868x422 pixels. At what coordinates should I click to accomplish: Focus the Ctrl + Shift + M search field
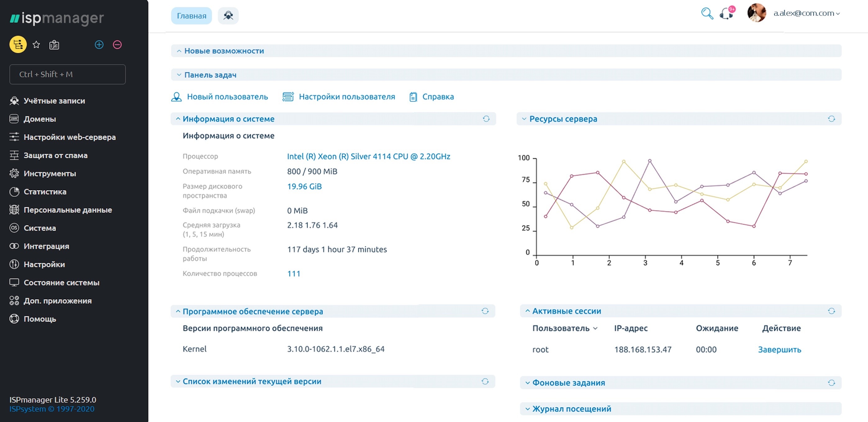[x=67, y=74]
